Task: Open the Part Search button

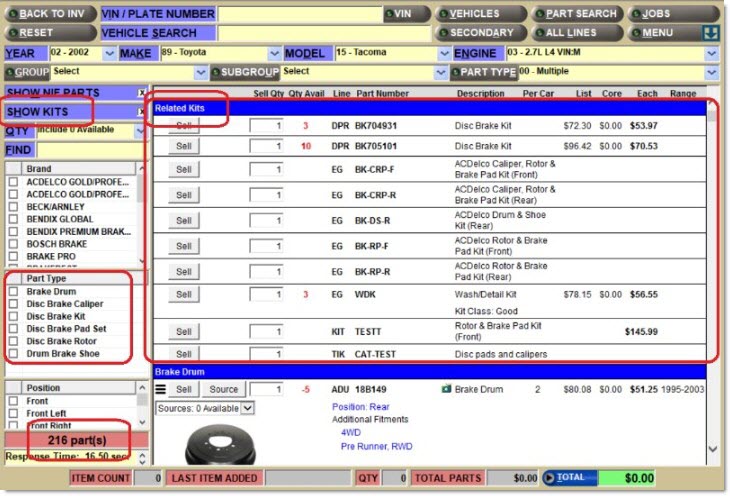Action: click(577, 14)
